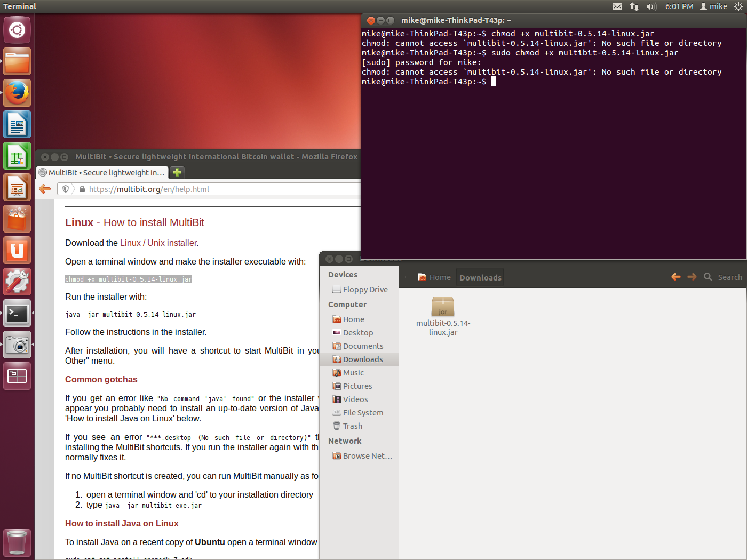Click the terminal title 'mike@mike-ThinkPad-T43p: ~'

coord(456,20)
